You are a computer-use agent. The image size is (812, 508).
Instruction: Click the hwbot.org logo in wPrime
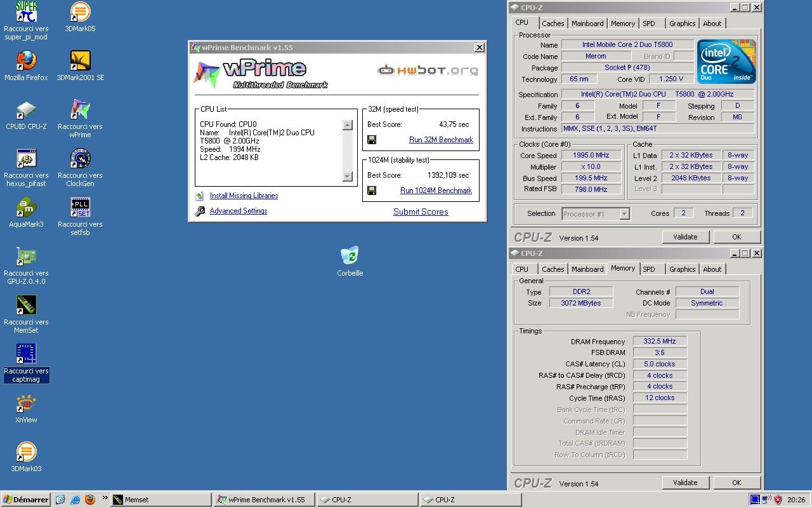pos(428,70)
